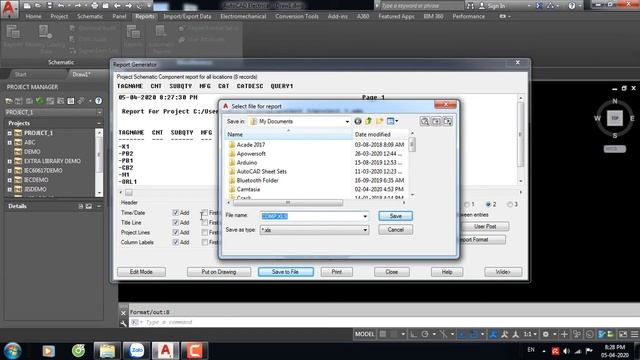Expand the PROJECT_1 tree node

[x=9, y=133]
